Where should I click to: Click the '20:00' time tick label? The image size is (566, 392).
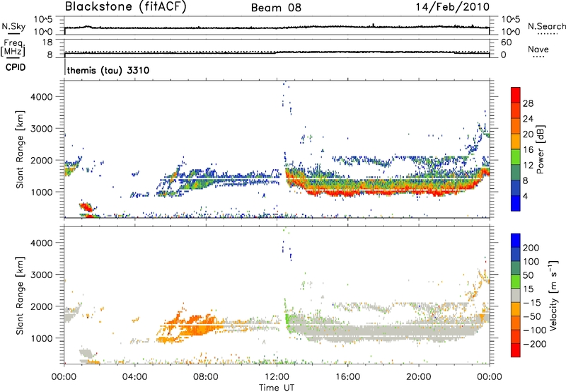pos(418,377)
